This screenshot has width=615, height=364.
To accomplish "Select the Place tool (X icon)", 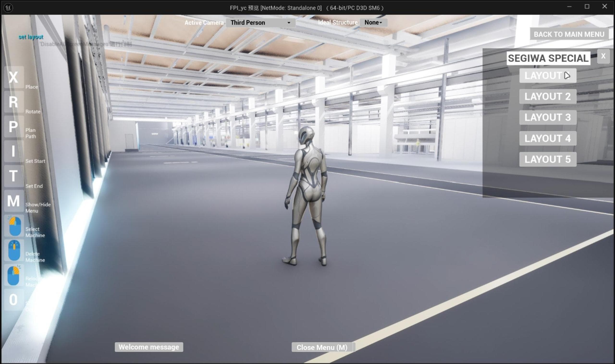I will [13, 78].
